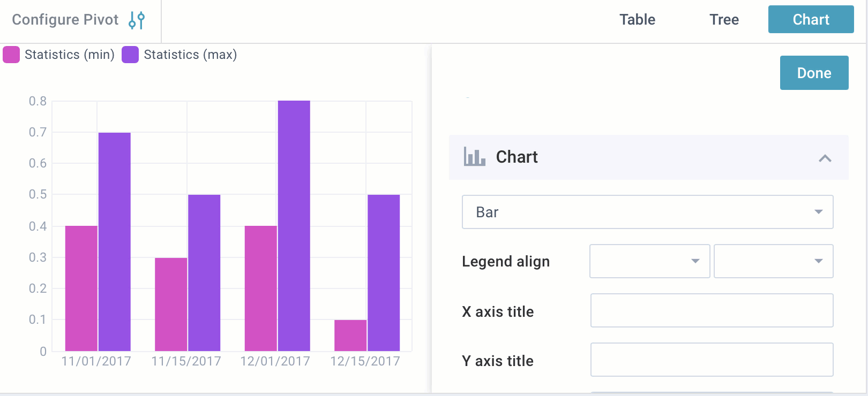Click the Configure Pivot sliders icon
The height and width of the screenshot is (396, 868).
click(x=137, y=20)
